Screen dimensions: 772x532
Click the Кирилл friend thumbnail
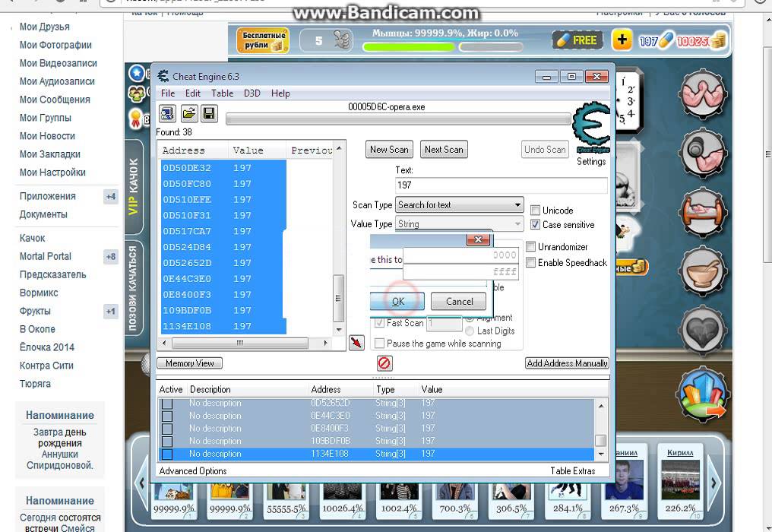(680, 480)
